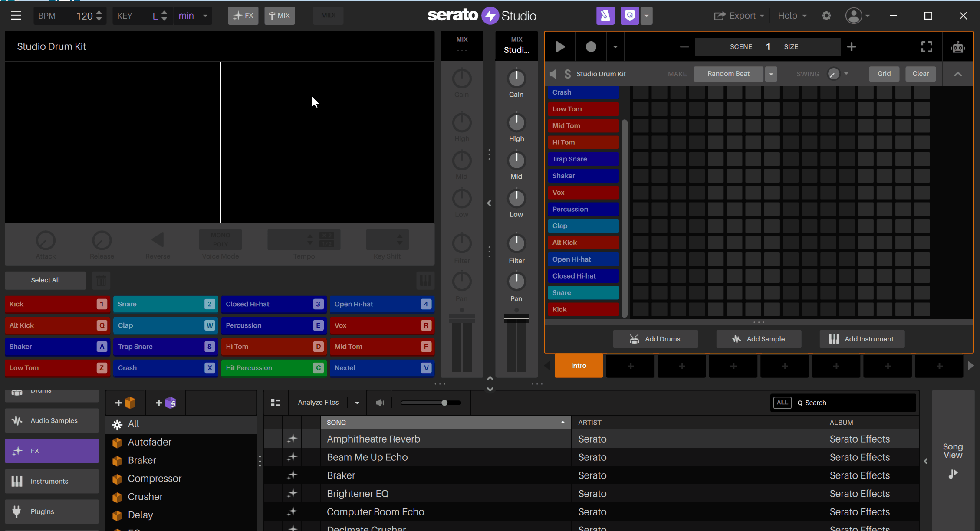
Task: Open Analyze Files dropdown arrow
Action: click(357, 403)
